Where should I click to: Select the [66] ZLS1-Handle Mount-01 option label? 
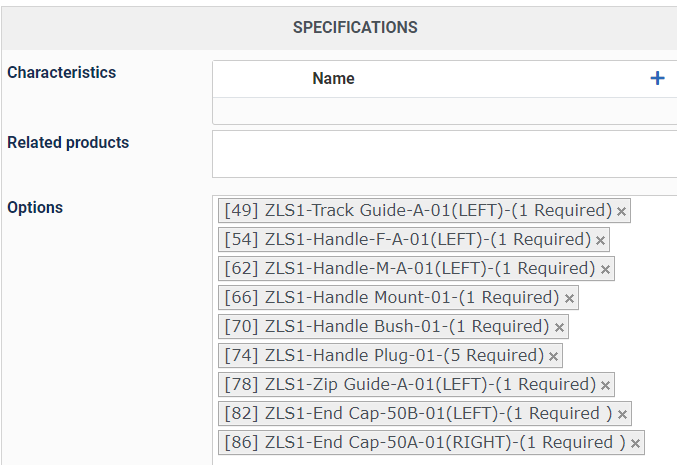392,297
